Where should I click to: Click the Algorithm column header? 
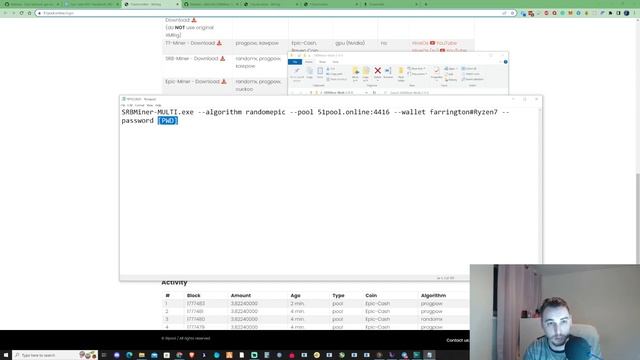click(433, 295)
